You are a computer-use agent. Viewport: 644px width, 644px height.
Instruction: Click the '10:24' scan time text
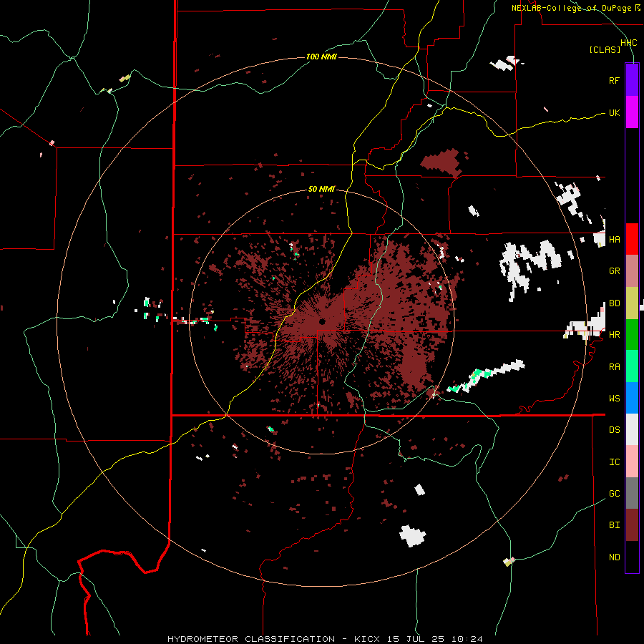tap(467, 639)
